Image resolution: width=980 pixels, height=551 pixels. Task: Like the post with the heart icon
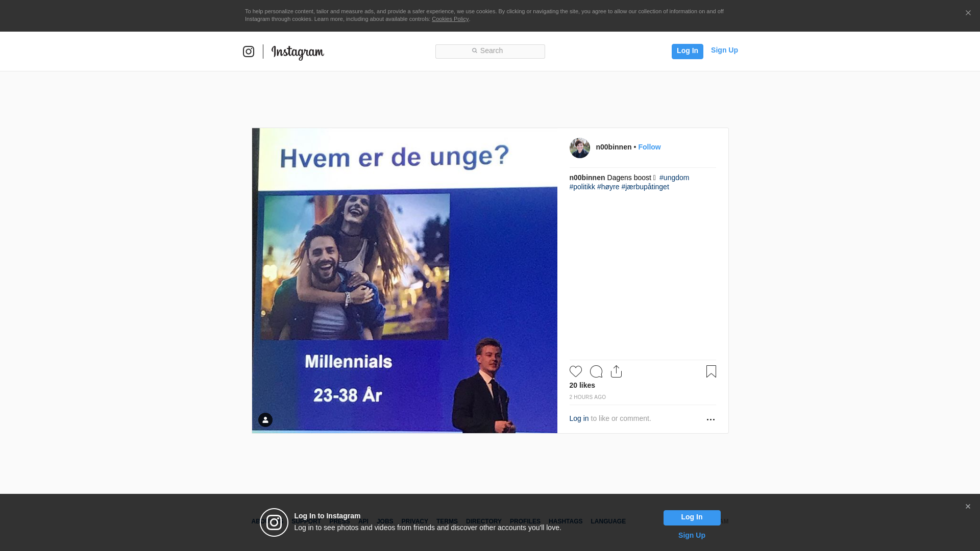(576, 371)
